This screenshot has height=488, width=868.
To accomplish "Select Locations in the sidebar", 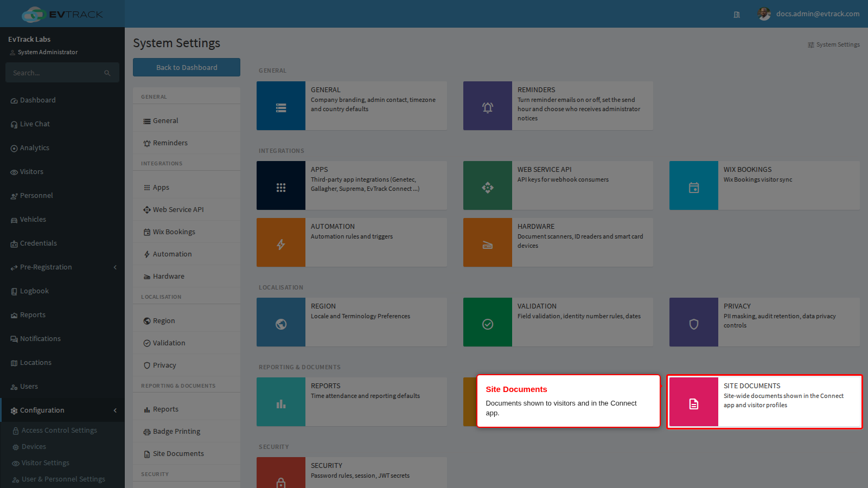I will (x=62, y=363).
